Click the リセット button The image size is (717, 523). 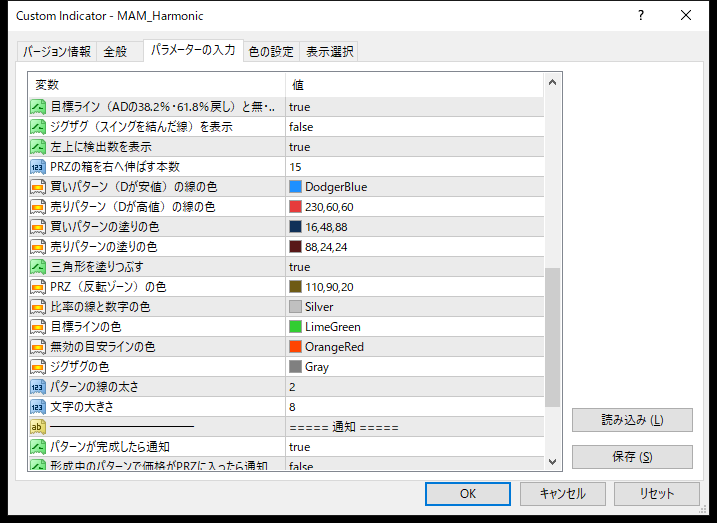coord(657,494)
